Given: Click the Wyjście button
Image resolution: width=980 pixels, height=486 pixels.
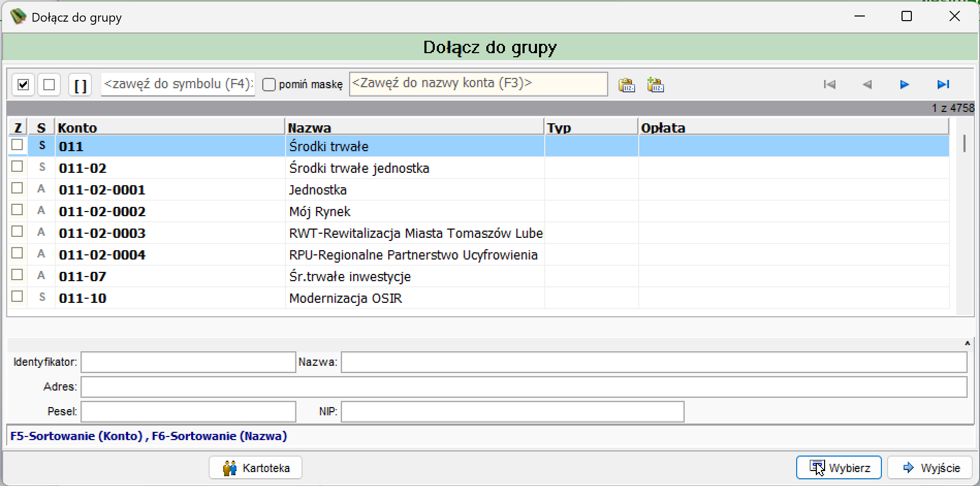Looking at the screenshot, I should (x=930, y=468).
